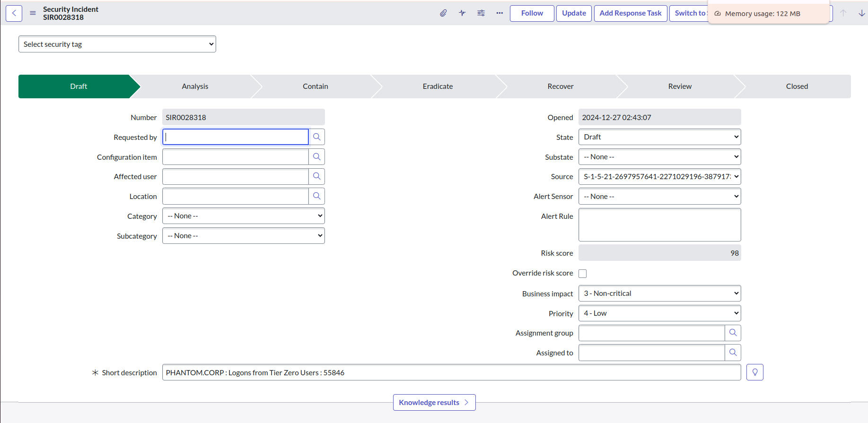Look up Affected user using magnifier icon

click(317, 177)
